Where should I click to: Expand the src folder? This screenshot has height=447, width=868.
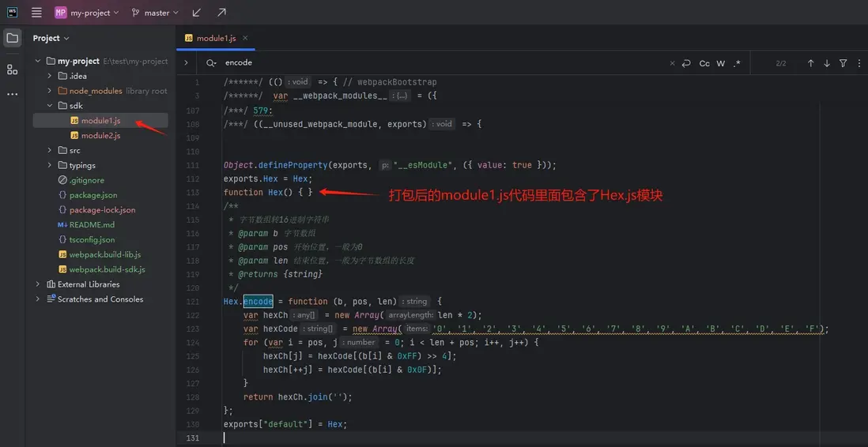pyautogui.click(x=49, y=151)
